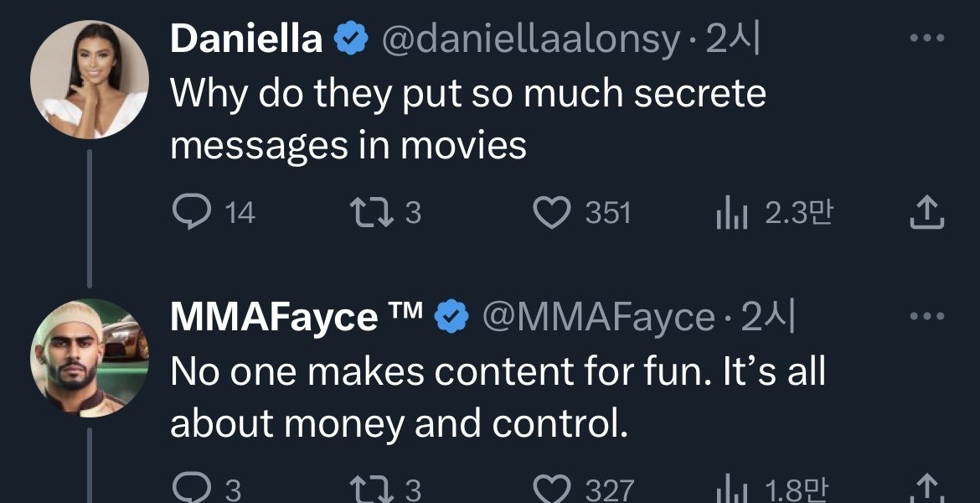Open MMAFayce's reply text for details
The width and height of the screenshot is (980, 503).
(498, 397)
